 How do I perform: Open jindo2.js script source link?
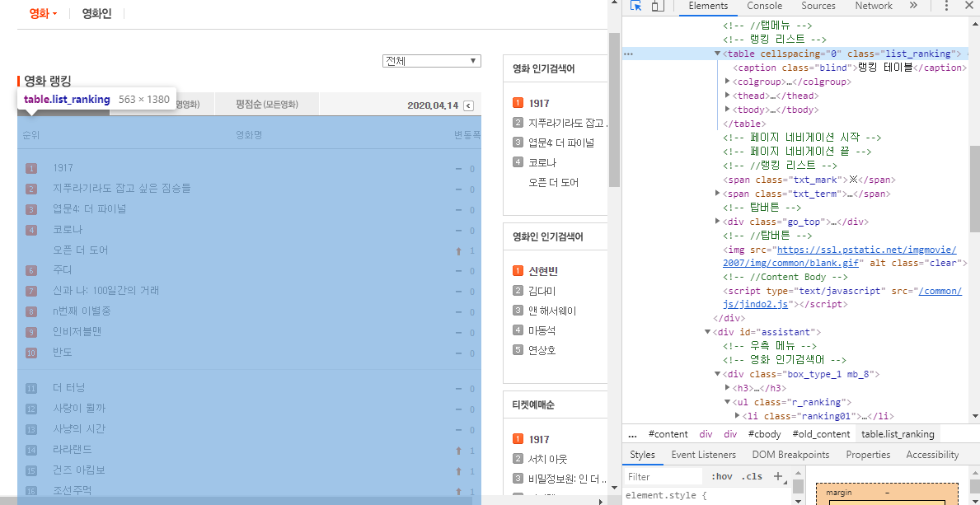(842, 297)
